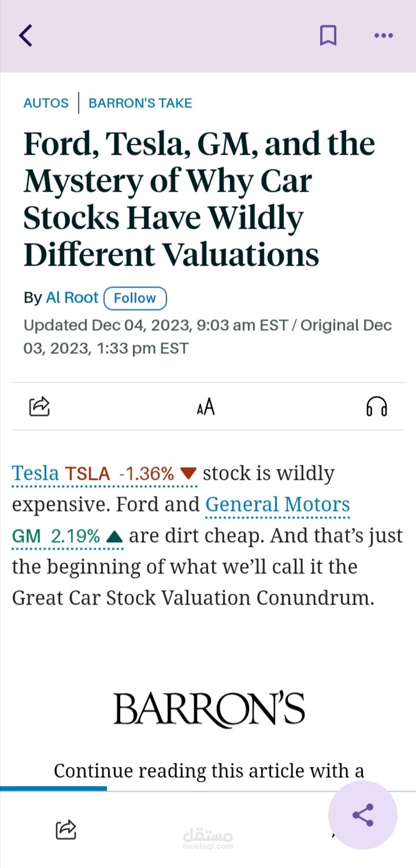Image resolution: width=416 pixels, height=868 pixels.
Task: Tap the headphones listen icon
Action: pos(377,407)
